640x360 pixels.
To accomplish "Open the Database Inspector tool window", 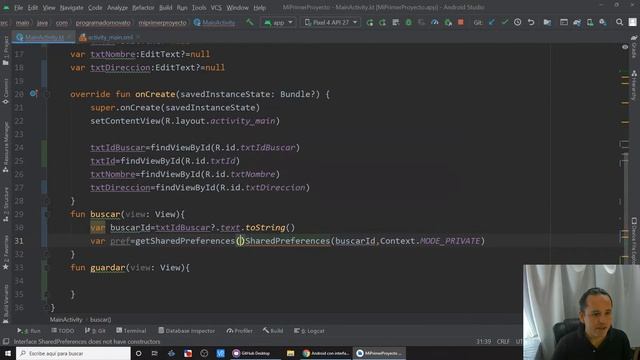I will (187, 331).
